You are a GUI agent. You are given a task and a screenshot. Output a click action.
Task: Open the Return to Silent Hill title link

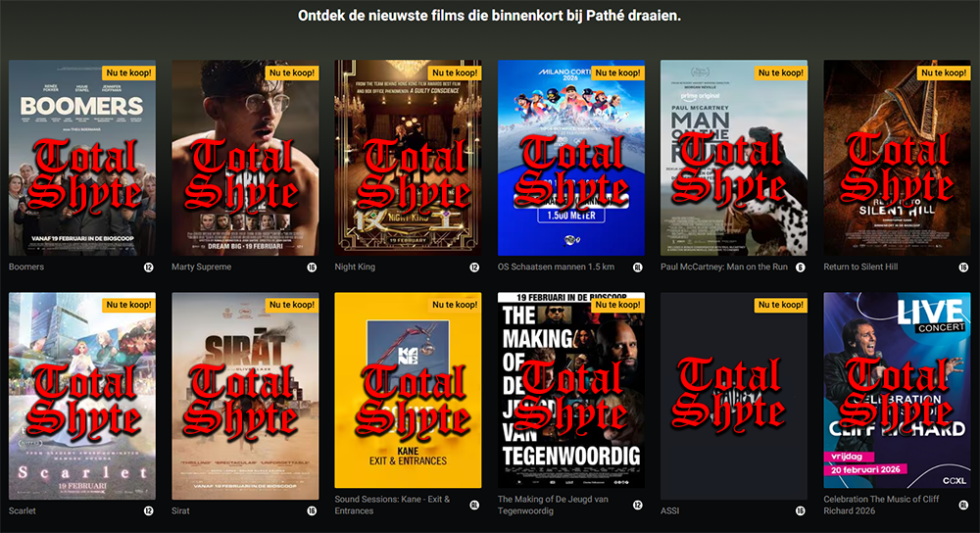860,266
